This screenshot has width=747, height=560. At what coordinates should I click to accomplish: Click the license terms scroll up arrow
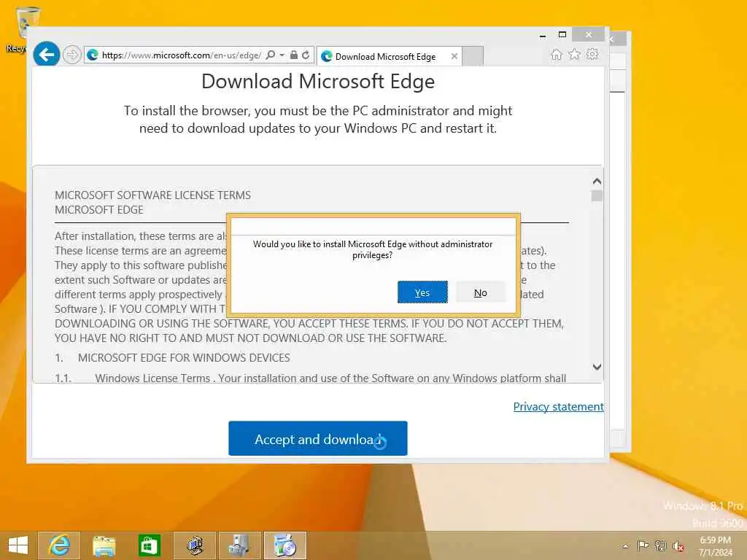[597, 182]
